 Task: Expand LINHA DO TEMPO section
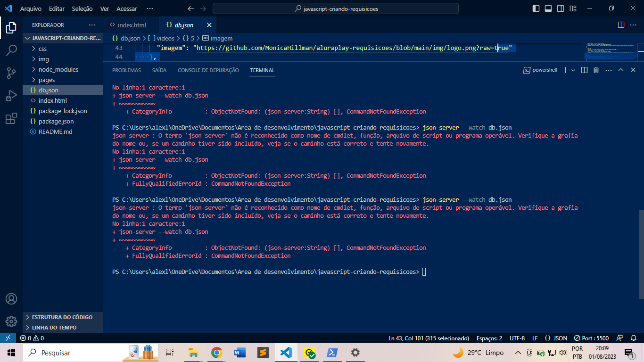point(63,328)
